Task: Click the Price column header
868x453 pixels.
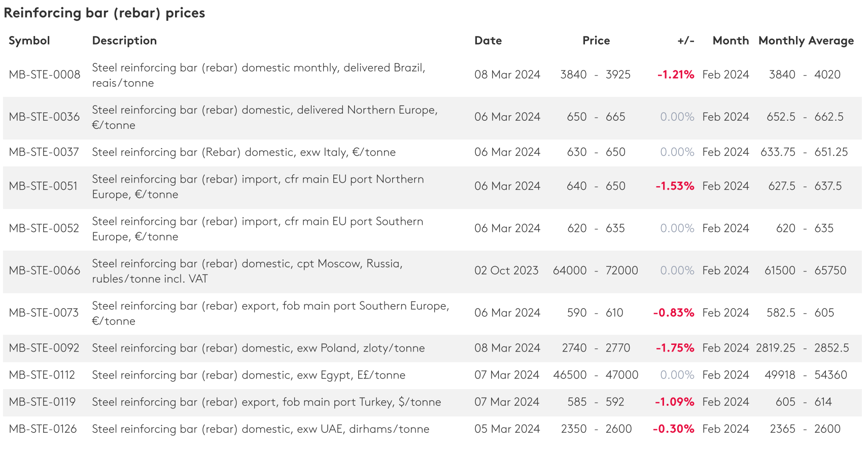Action: click(596, 41)
